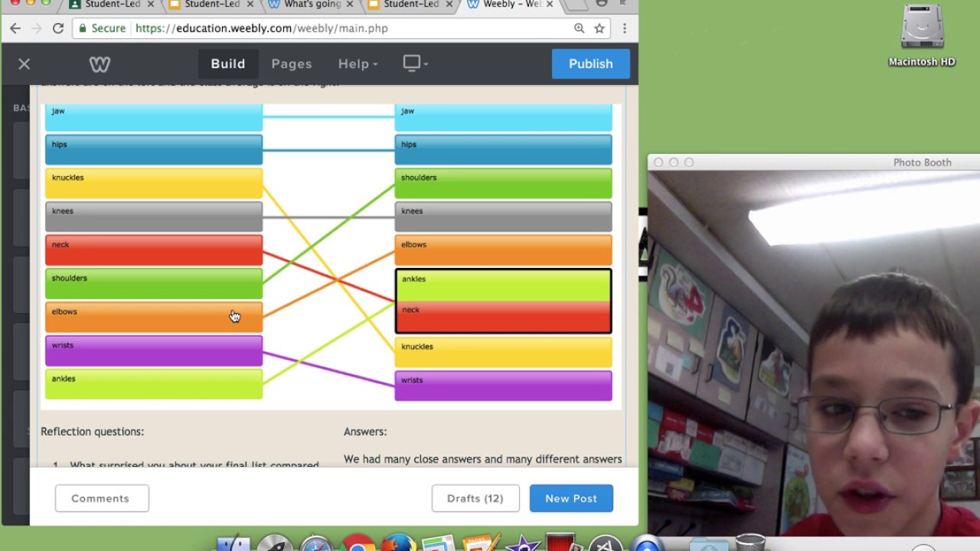Screen dimensions: 980x551
Task: Click the "Reflection questions:" heading
Action: click(93, 432)
